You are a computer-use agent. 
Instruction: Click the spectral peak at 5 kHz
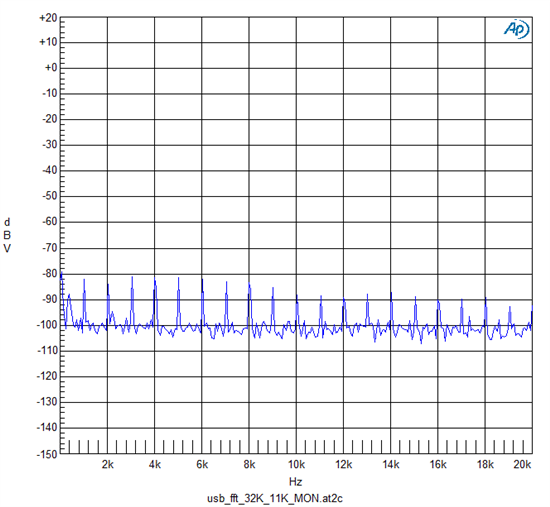(179, 279)
